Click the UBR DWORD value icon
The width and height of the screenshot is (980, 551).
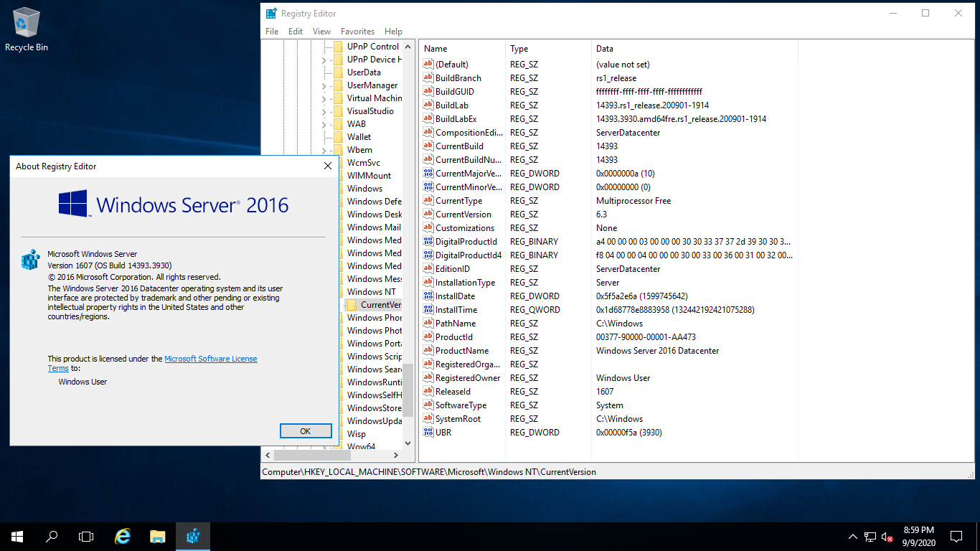pyautogui.click(x=428, y=433)
